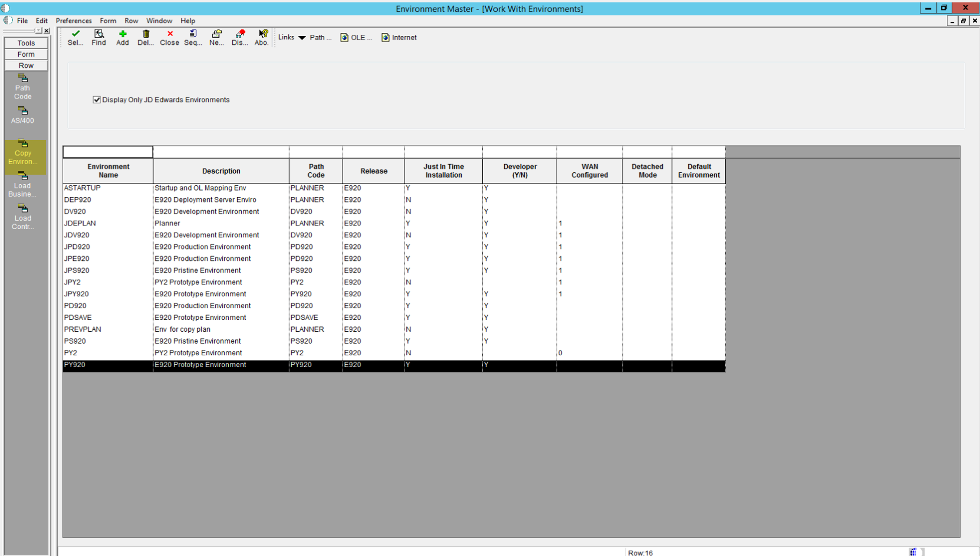This screenshot has width=980, height=556.
Task: Click the status bar icon beside Row:16
Action: (913, 552)
